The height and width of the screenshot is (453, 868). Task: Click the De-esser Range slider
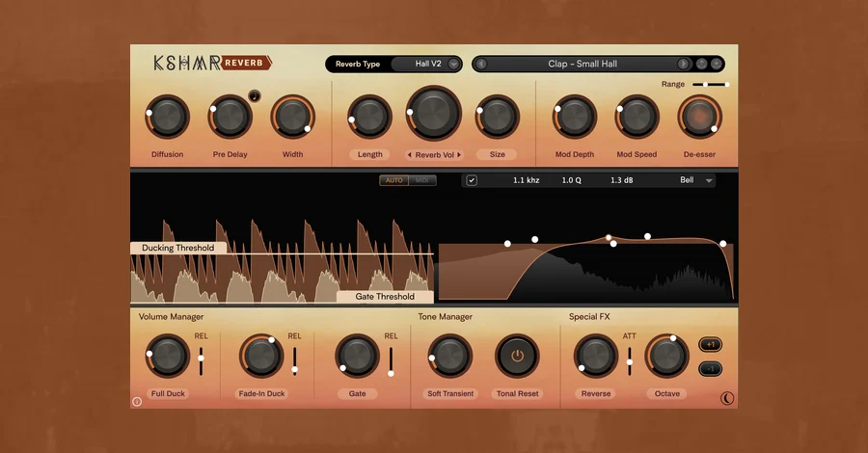(x=711, y=85)
